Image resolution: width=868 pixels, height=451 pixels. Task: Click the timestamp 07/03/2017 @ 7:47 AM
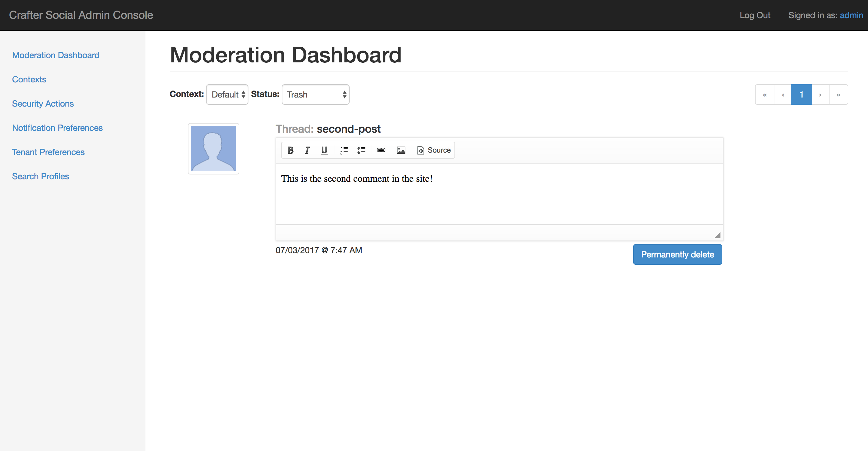click(319, 250)
